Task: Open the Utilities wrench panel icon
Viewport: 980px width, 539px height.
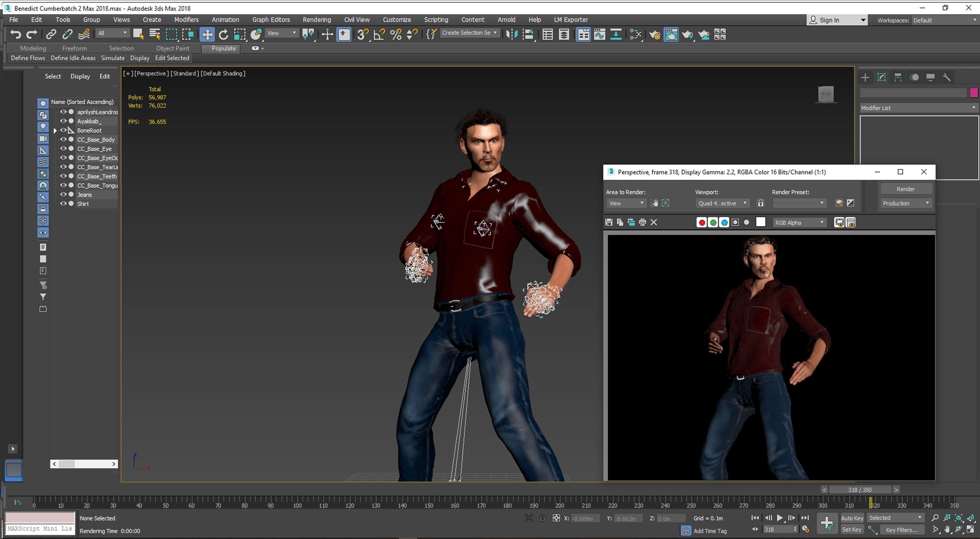Action: coord(947,78)
